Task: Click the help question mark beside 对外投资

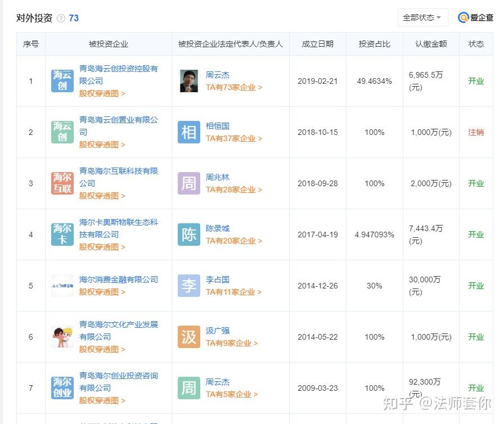Action: [x=61, y=19]
